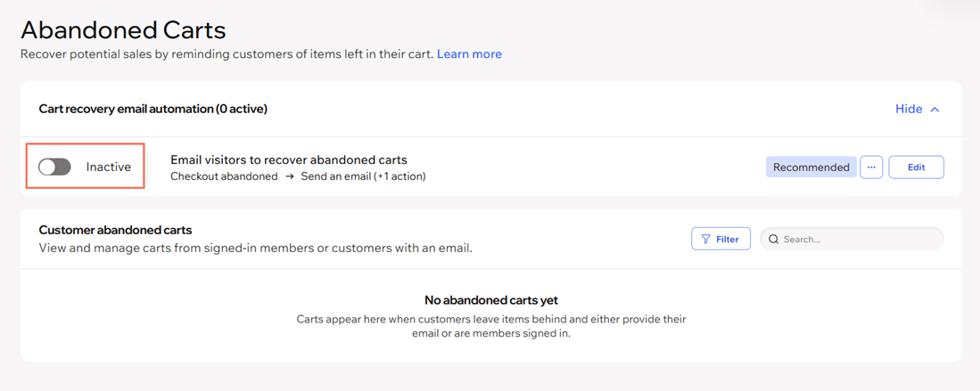The height and width of the screenshot is (391, 980).
Task: Click the arrow icon after Checkout abandoned
Action: (x=290, y=176)
